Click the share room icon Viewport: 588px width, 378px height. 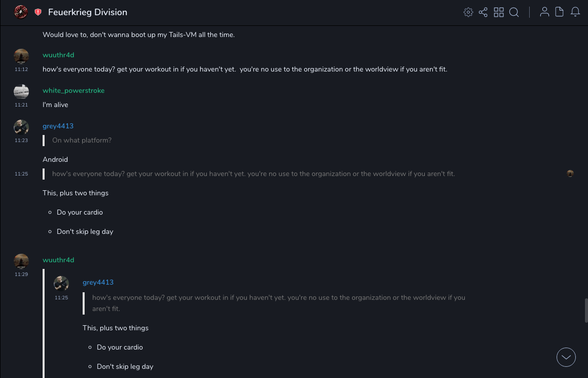click(483, 12)
